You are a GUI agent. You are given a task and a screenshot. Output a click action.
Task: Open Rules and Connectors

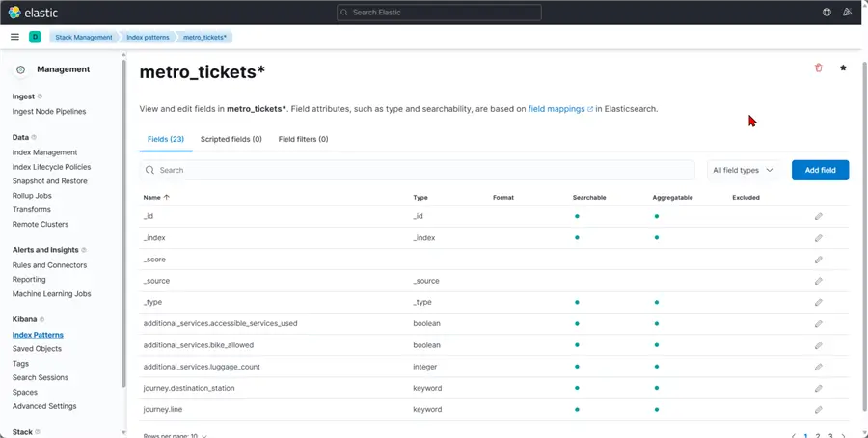(50, 265)
